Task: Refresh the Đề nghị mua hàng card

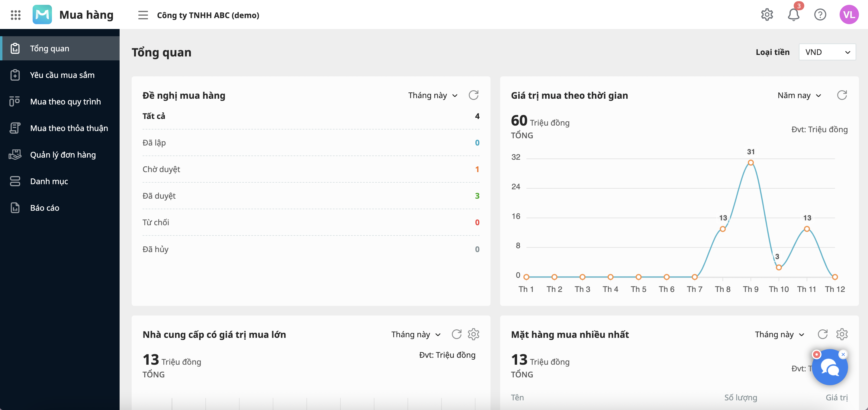Action: (474, 95)
